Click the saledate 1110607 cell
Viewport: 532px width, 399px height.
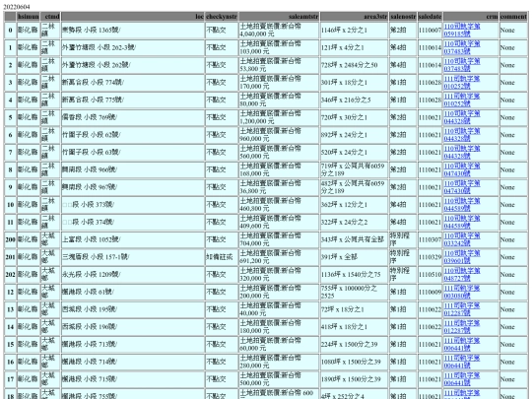coord(430,30)
